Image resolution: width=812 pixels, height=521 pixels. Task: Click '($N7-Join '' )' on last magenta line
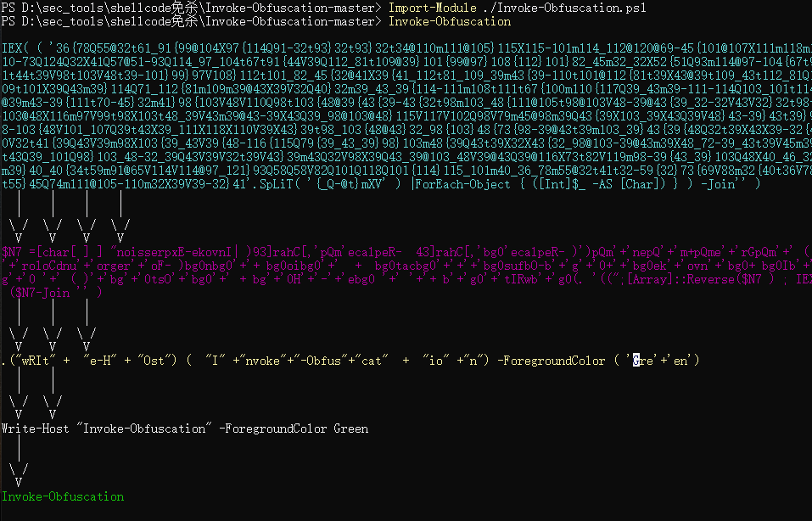click(56, 293)
